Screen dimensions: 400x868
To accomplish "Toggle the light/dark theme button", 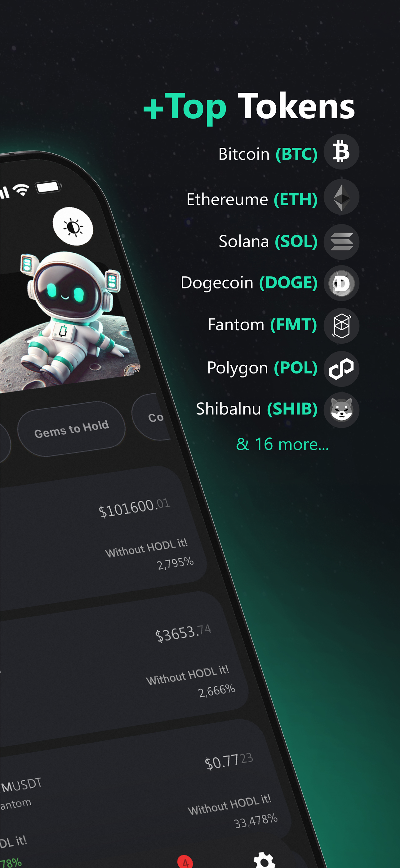I will coord(73,227).
